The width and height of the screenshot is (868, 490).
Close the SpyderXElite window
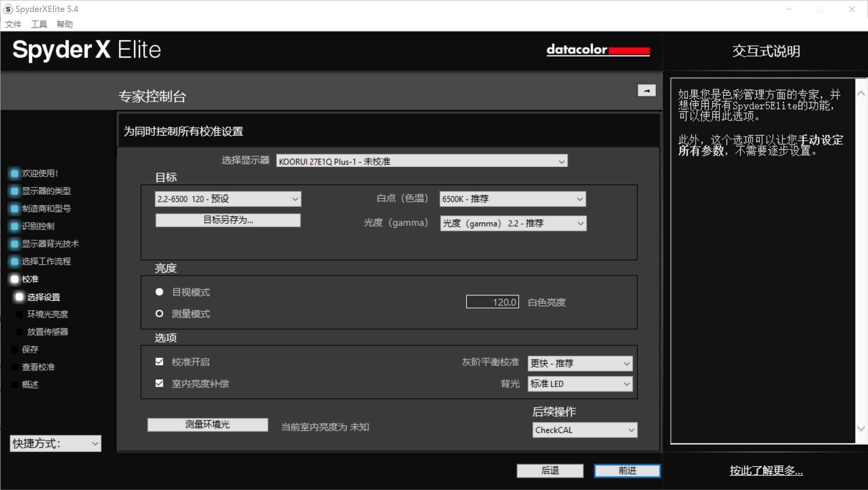point(852,9)
